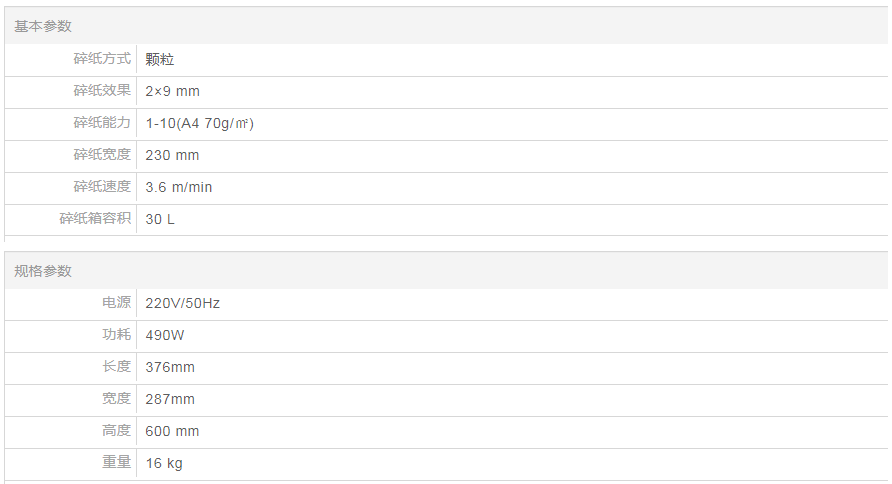Click the 基本参数 section header
This screenshot has height=484, width=892.
point(43,26)
